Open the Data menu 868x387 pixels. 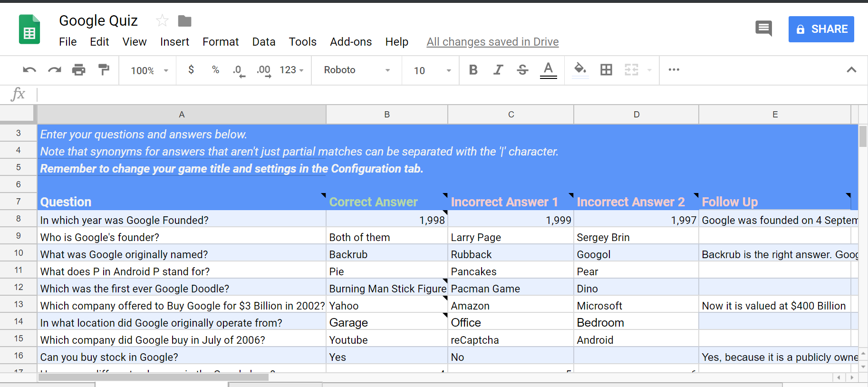264,42
